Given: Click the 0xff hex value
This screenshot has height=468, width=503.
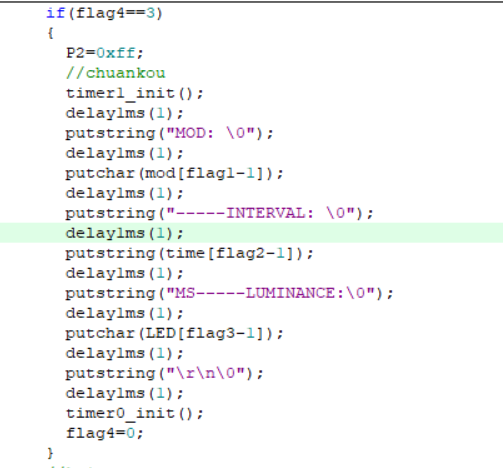Looking at the screenshot, I should pos(116,53).
